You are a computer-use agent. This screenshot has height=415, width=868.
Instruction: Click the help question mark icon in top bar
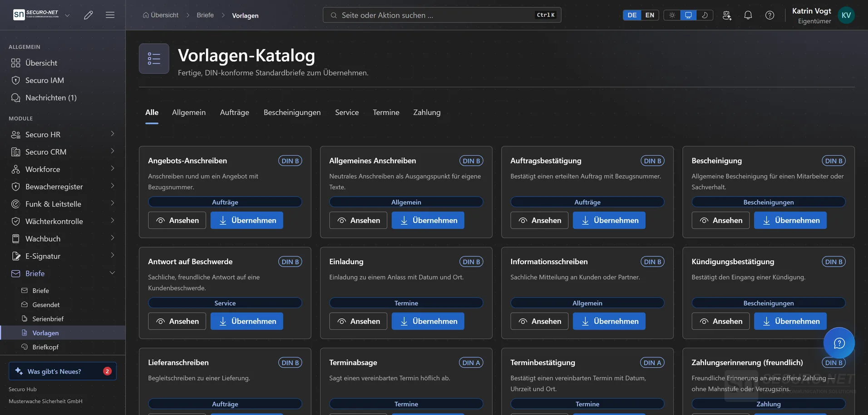coord(770,15)
